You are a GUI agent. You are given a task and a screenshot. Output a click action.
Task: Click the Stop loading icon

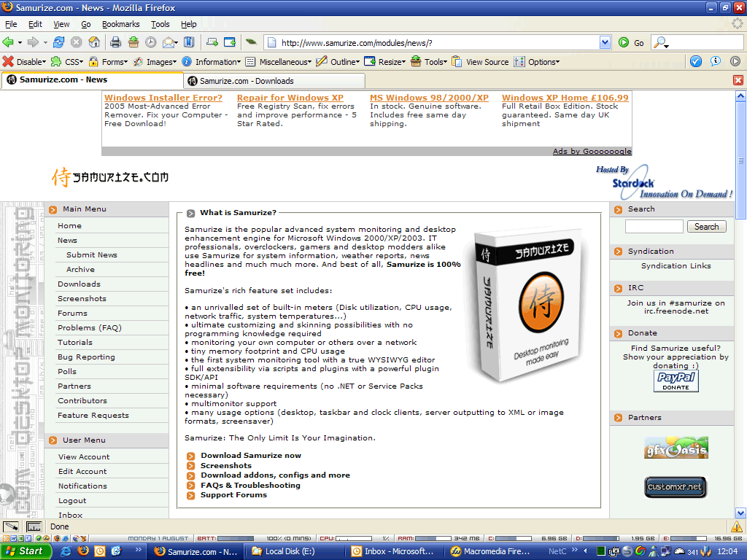point(76,42)
